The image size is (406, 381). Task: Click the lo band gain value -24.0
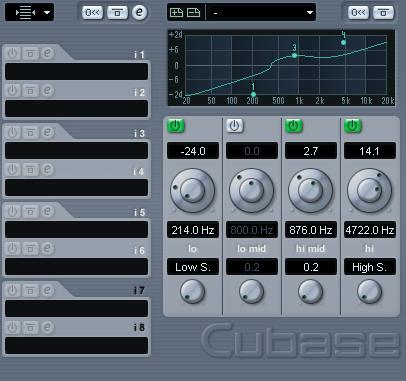[x=193, y=151]
